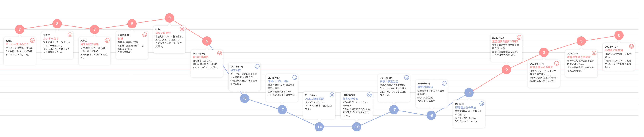Click the sad face on 検査入院 card

(x=257, y=66)
